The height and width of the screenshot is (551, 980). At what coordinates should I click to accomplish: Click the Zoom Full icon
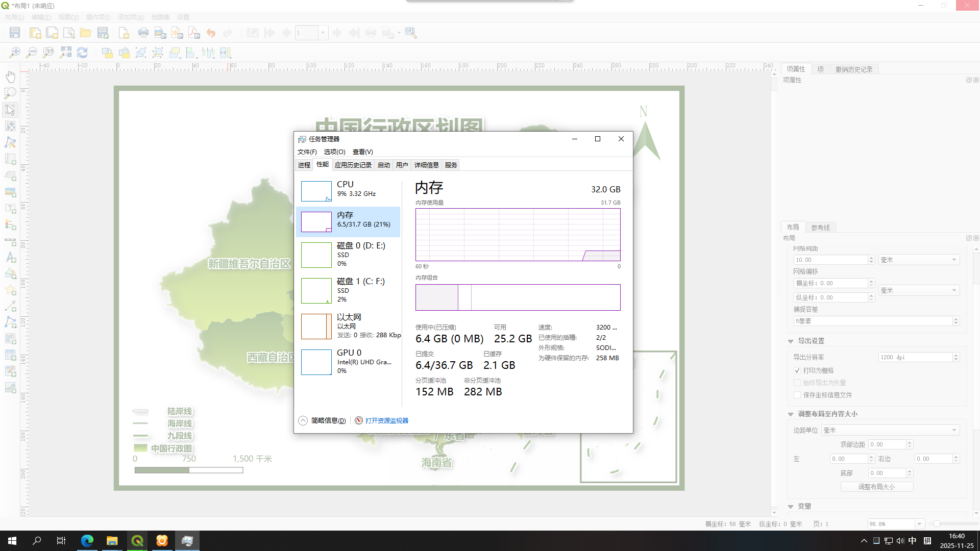65,53
